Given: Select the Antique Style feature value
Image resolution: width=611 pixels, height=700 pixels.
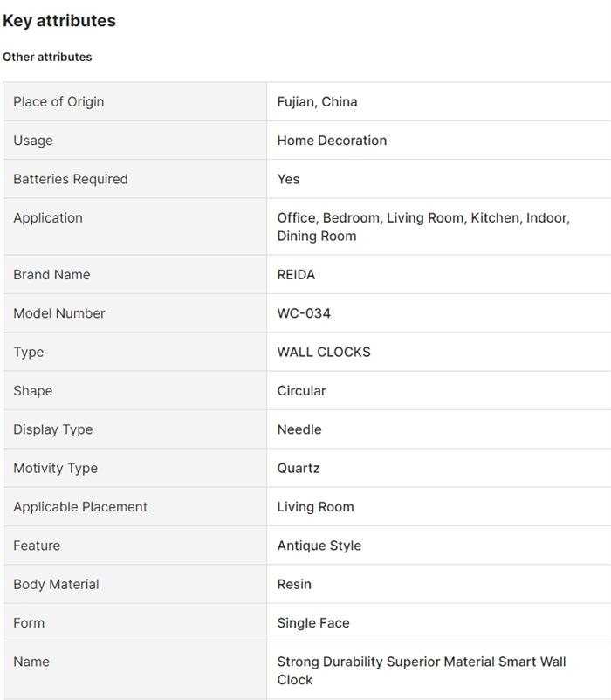Looking at the screenshot, I should click(319, 546).
